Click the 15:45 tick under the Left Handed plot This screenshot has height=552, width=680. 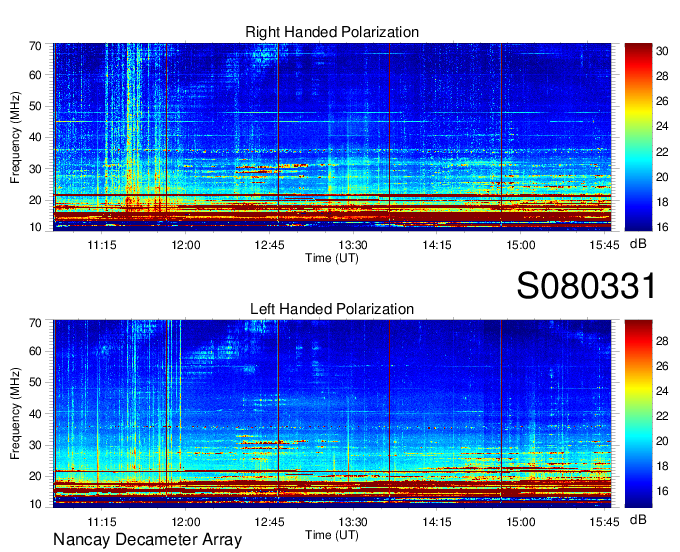click(605, 522)
